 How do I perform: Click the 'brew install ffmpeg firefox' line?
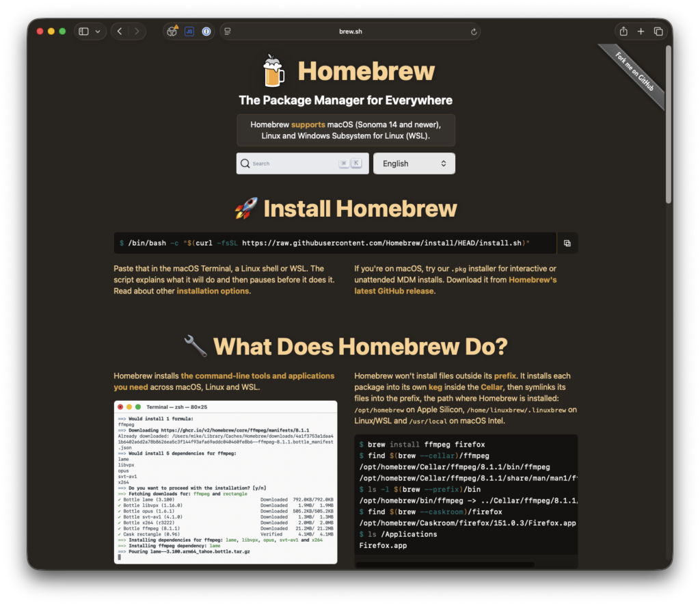(x=422, y=445)
